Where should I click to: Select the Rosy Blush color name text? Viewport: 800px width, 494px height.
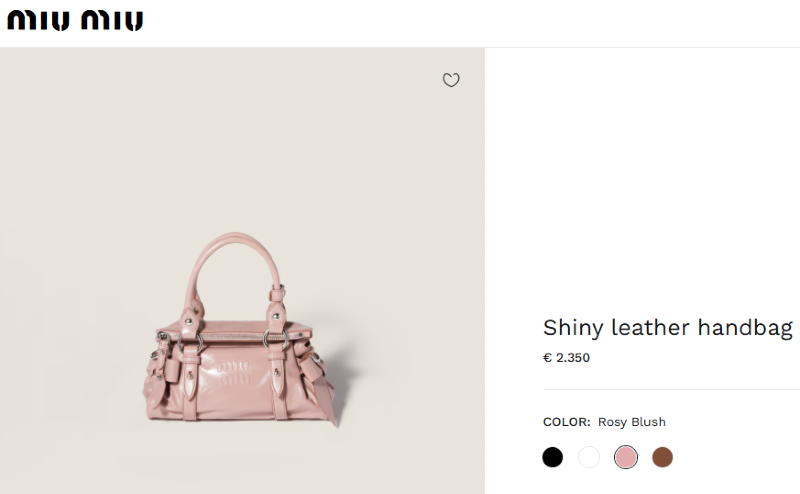tap(632, 422)
